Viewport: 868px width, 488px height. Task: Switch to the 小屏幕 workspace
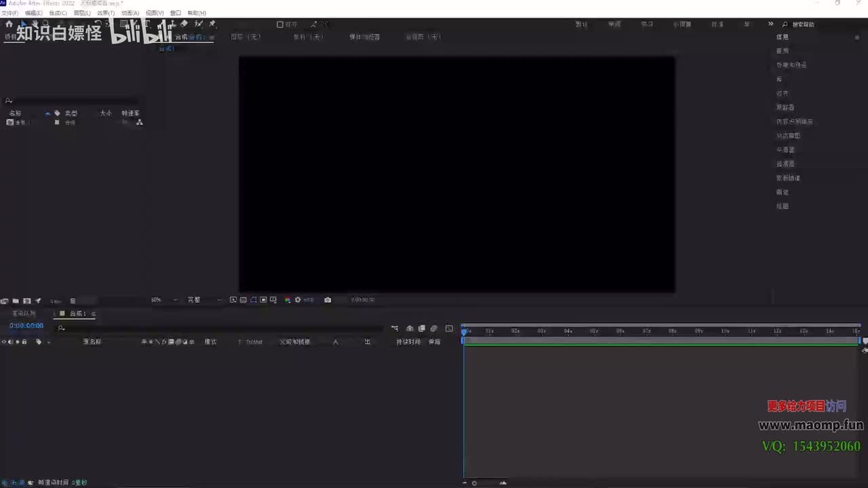[x=682, y=24]
